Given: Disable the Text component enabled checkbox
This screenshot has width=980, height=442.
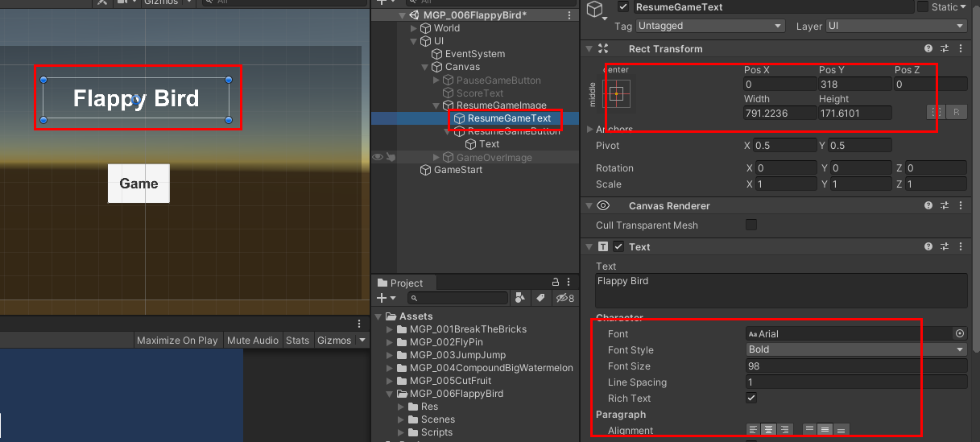Looking at the screenshot, I should click(619, 247).
